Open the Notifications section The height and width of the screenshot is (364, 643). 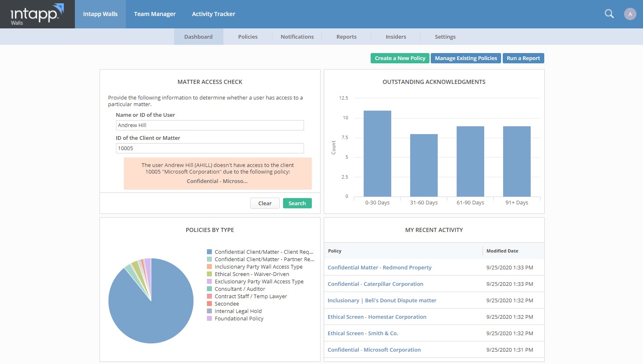(297, 37)
